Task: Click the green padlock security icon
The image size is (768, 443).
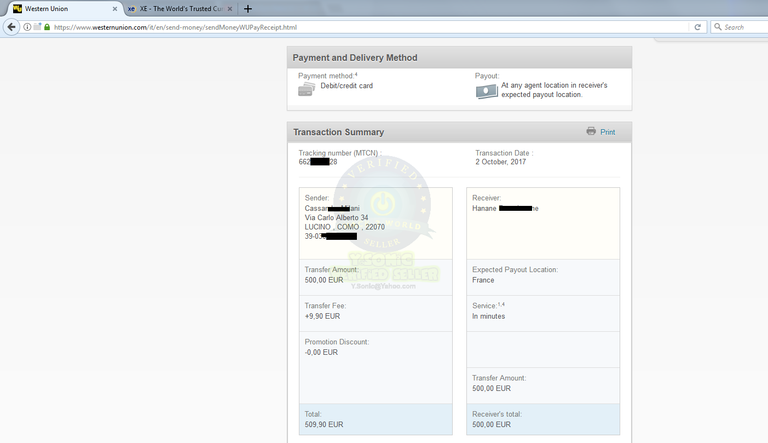Action: click(47, 27)
